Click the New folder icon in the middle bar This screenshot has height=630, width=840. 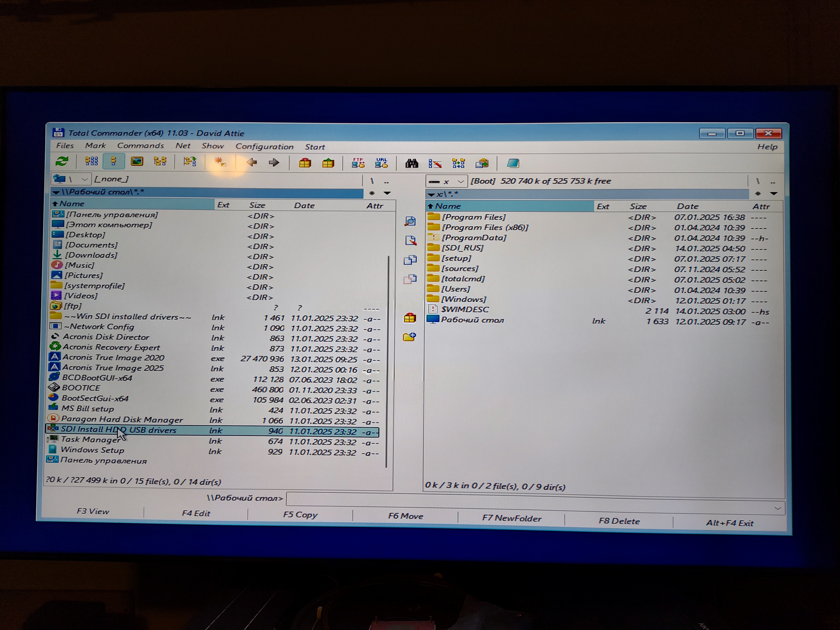click(409, 337)
